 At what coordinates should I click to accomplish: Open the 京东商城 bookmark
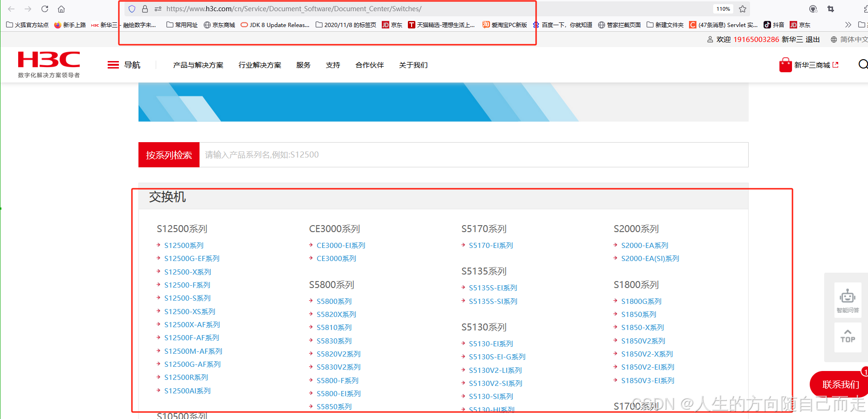(219, 25)
